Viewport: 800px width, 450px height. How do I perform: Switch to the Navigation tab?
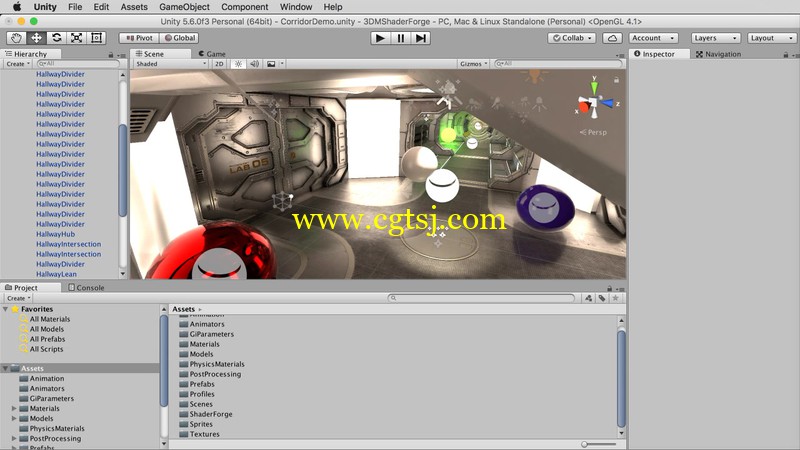(x=718, y=54)
